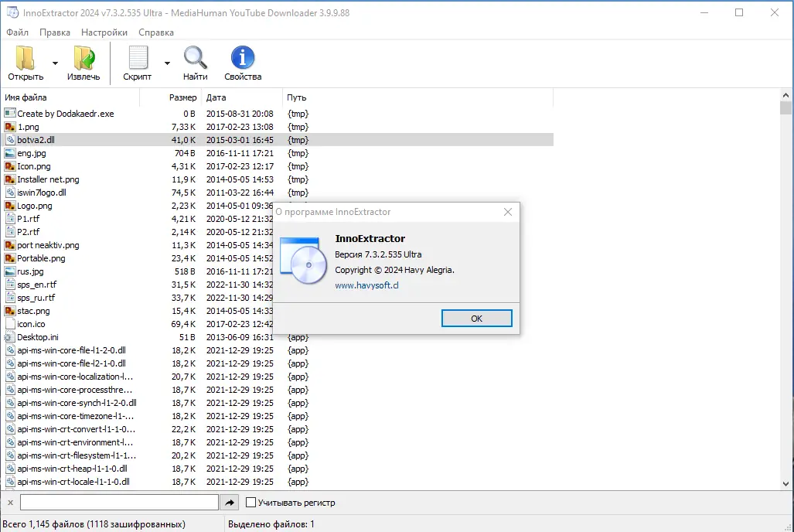Click size 74,5 K of iswin7logo.dll

click(183, 193)
